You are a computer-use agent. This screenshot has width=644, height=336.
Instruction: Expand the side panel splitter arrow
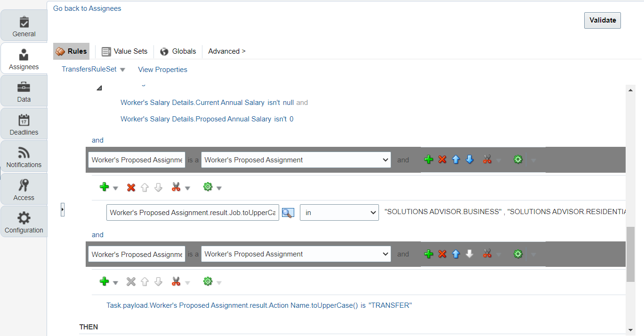click(63, 210)
